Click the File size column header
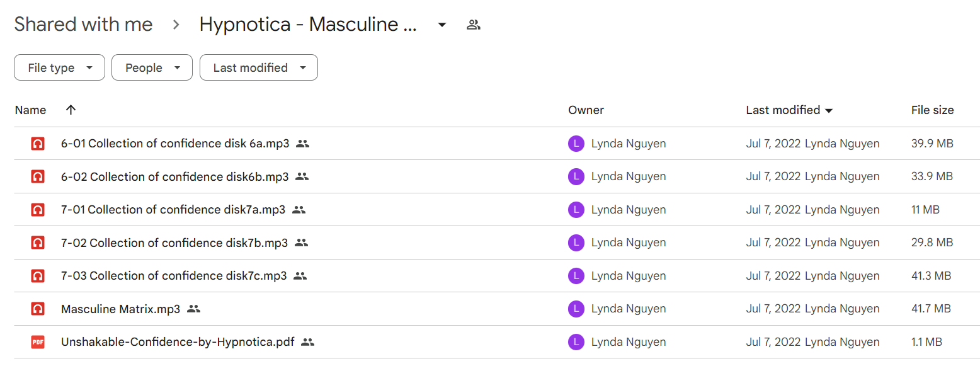980x383 pixels. point(932,110)
